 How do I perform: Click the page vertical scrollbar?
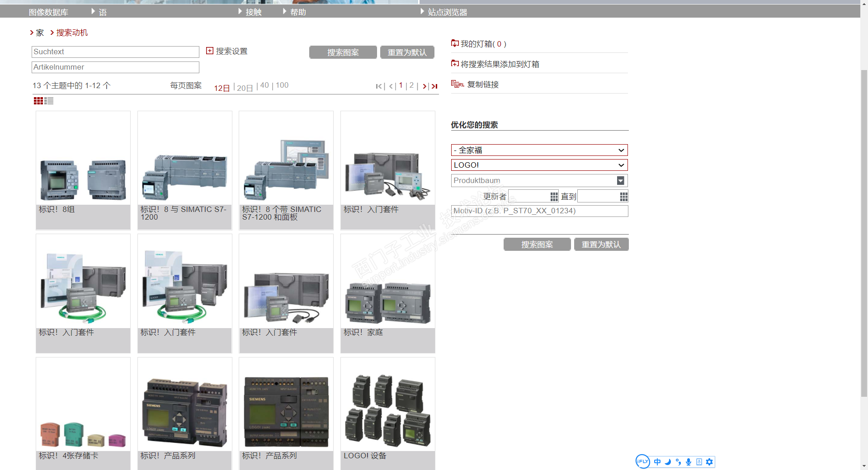(864, 234)
